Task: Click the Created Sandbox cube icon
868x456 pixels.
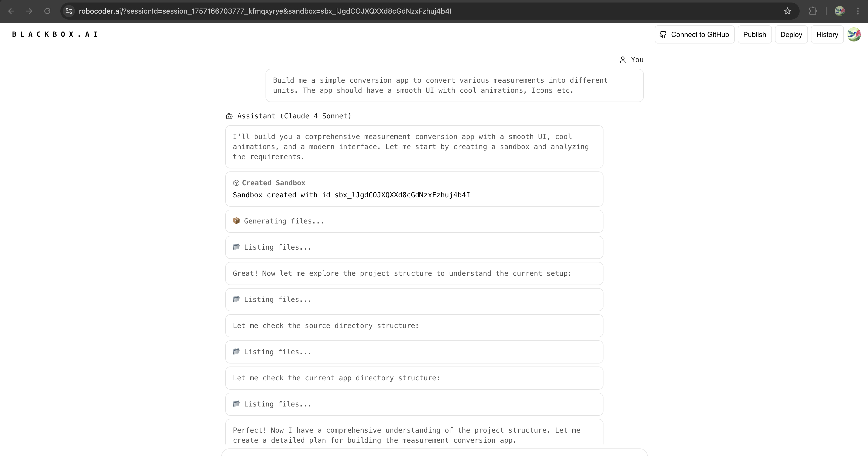Action: point(236,183)
